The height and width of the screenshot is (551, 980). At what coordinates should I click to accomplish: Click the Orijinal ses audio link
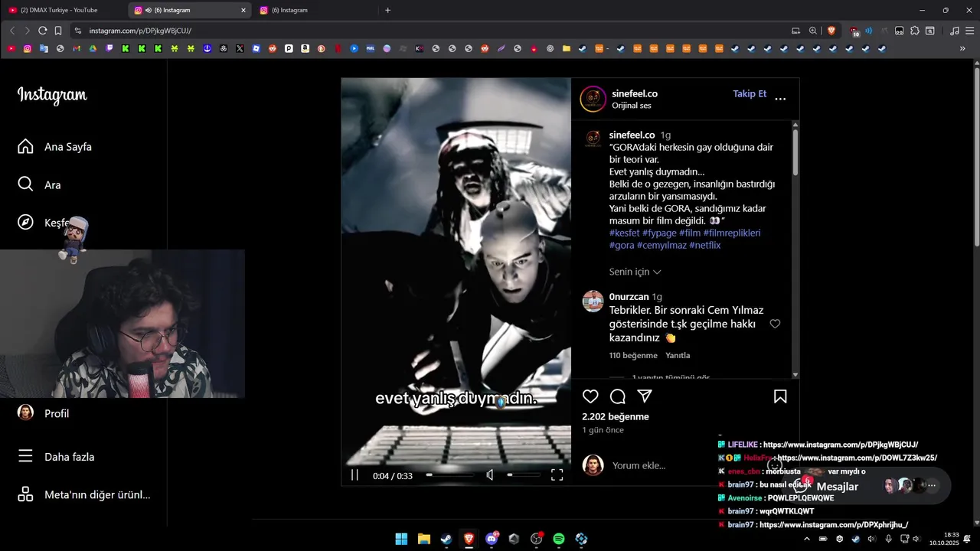(632, 106)
